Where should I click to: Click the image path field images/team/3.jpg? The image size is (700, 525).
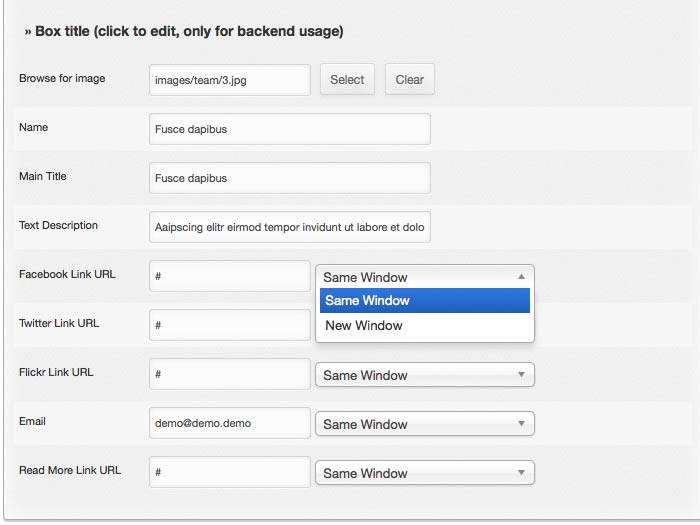click(229, 80)
